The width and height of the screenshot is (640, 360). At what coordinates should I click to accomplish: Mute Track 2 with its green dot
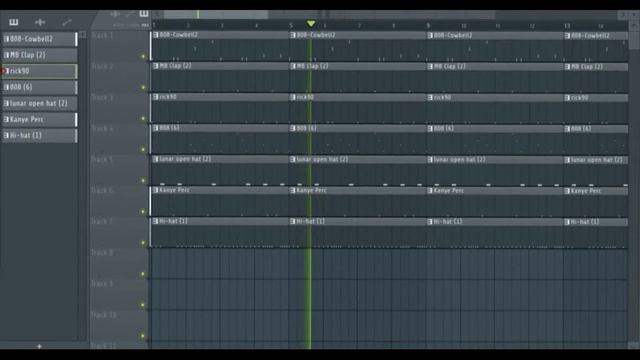coord(143,87)
